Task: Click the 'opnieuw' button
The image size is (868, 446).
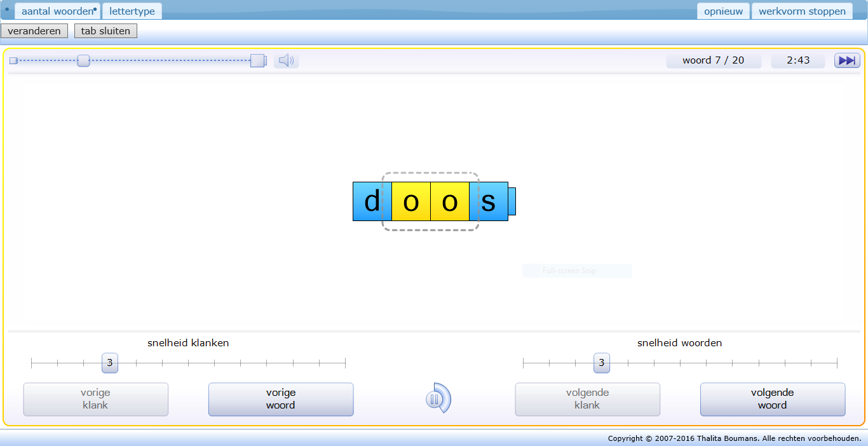Action: pyautogui.click(x=723, y=11)
